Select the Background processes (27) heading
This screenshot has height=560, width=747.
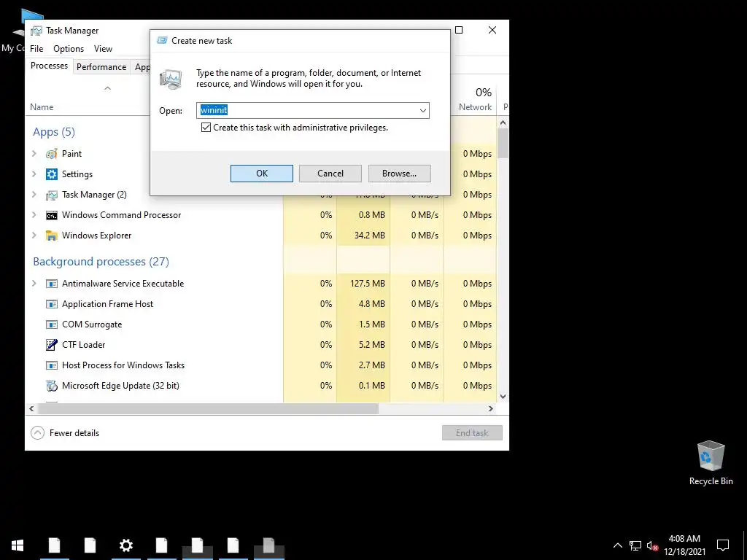(x=101, y=262)
